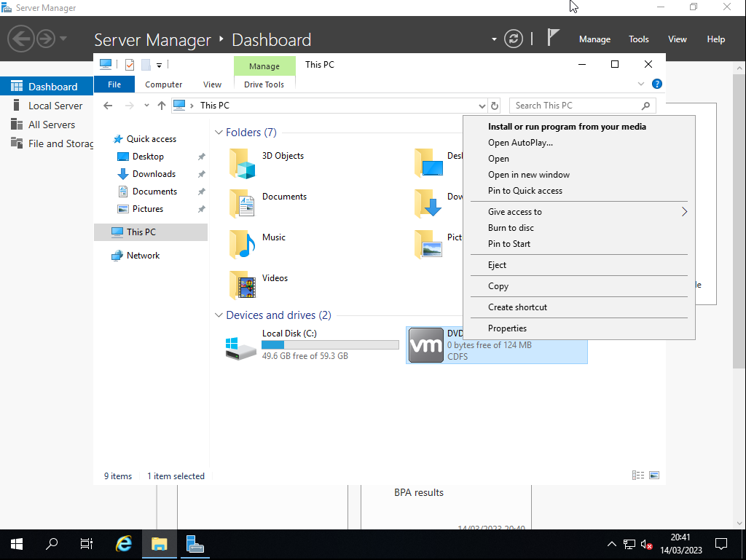Image resolution: width=746 pixels, height=560 pixels.
Task: Click the up arrow to parent folder
Action: (x=162, y=106)
